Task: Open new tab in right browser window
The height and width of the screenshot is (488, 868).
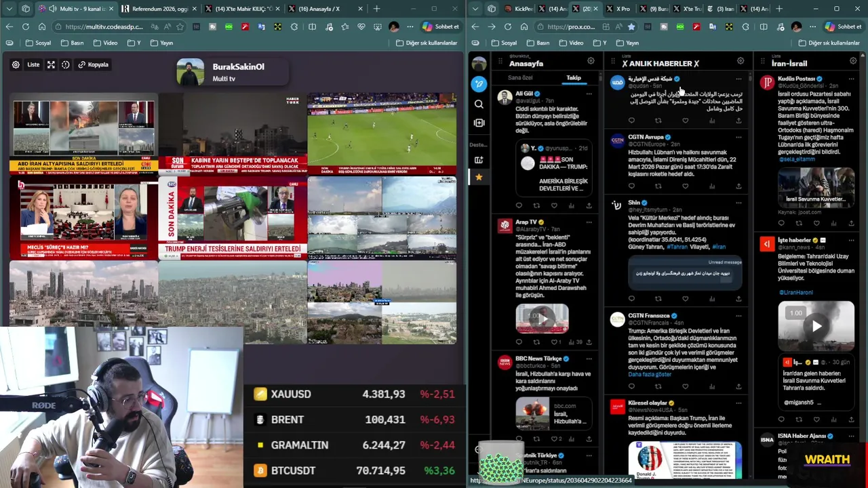Action: coord(780,9)
